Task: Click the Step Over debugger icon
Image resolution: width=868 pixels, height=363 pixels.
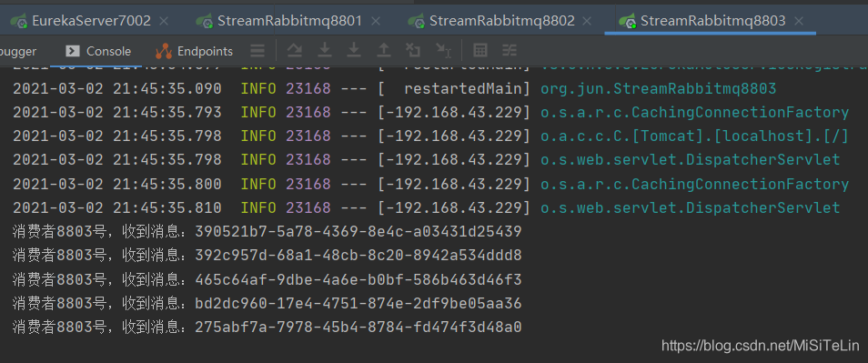Action: pos(295,50)
